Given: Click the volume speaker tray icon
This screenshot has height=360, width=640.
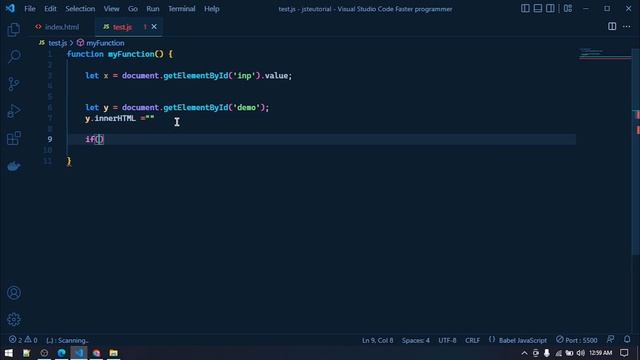Looking at the screenshot, I should click(x=580, y=353).
